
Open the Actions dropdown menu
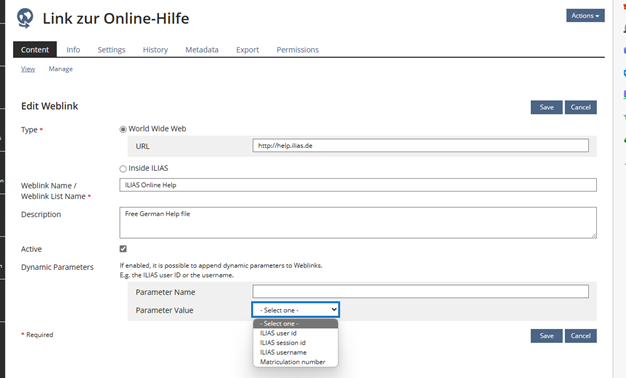585,16
